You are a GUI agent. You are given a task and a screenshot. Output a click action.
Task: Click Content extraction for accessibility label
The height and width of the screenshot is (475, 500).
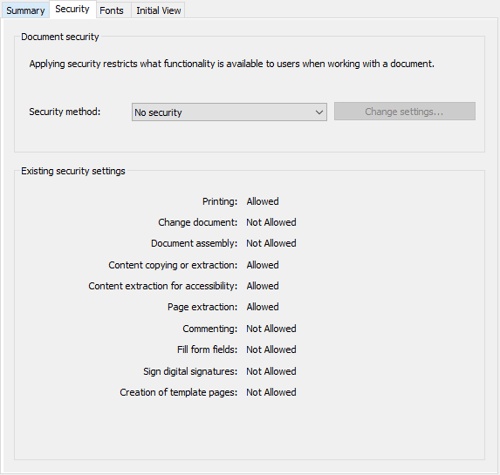pyautogui.click(x=163, y=286)
